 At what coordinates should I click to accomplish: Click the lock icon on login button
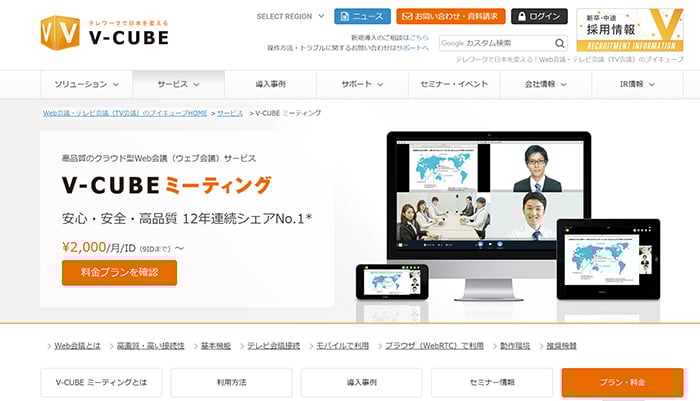click(521, 17)
